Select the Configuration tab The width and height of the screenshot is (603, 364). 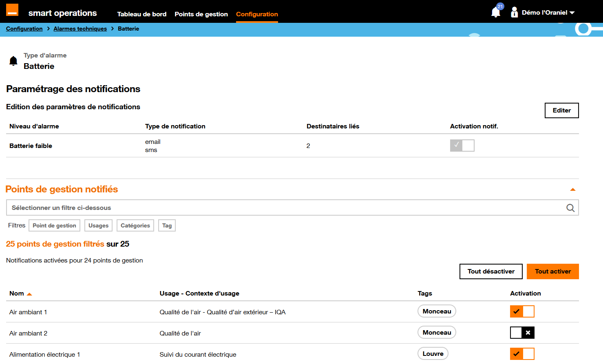(257, 14)
